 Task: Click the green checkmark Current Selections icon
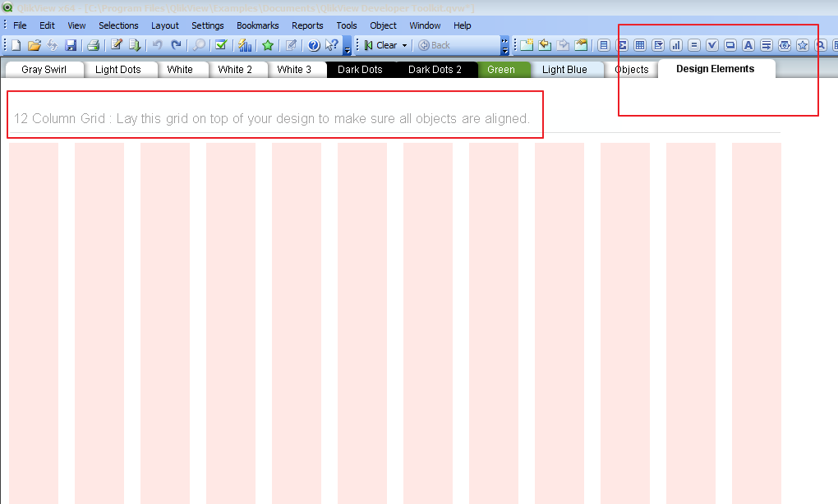[221, 45]
